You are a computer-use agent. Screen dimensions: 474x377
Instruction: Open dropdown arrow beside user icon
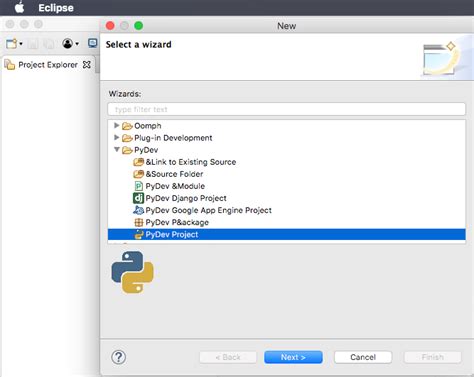point(77,44)
